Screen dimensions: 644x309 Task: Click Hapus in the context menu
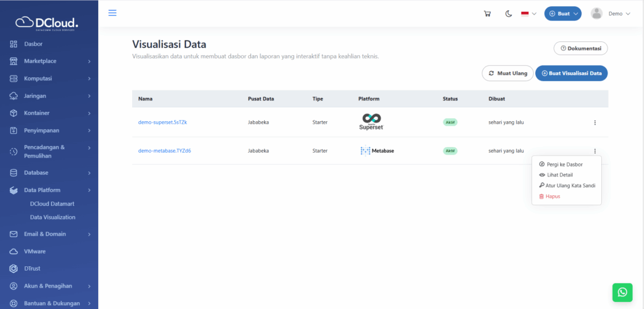[552, 197]
